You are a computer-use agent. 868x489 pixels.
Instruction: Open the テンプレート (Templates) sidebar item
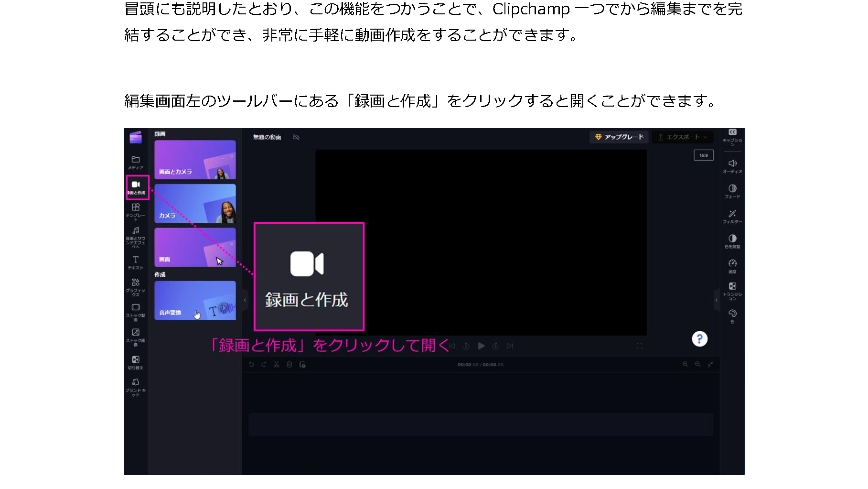click(x=136, y=212)
